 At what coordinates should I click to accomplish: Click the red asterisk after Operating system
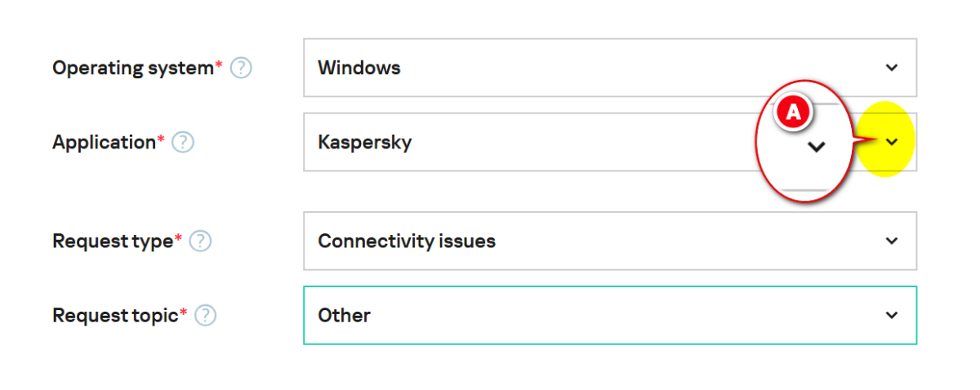219,64
